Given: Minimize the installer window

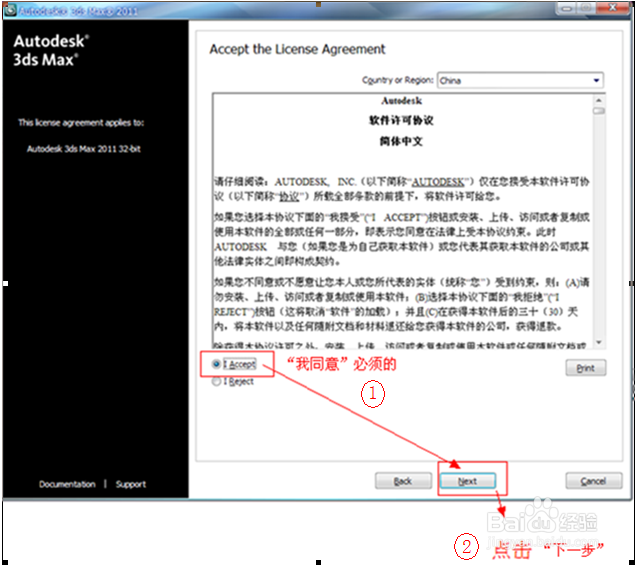Looking at the screenshot, I should (x=567, y=8).
